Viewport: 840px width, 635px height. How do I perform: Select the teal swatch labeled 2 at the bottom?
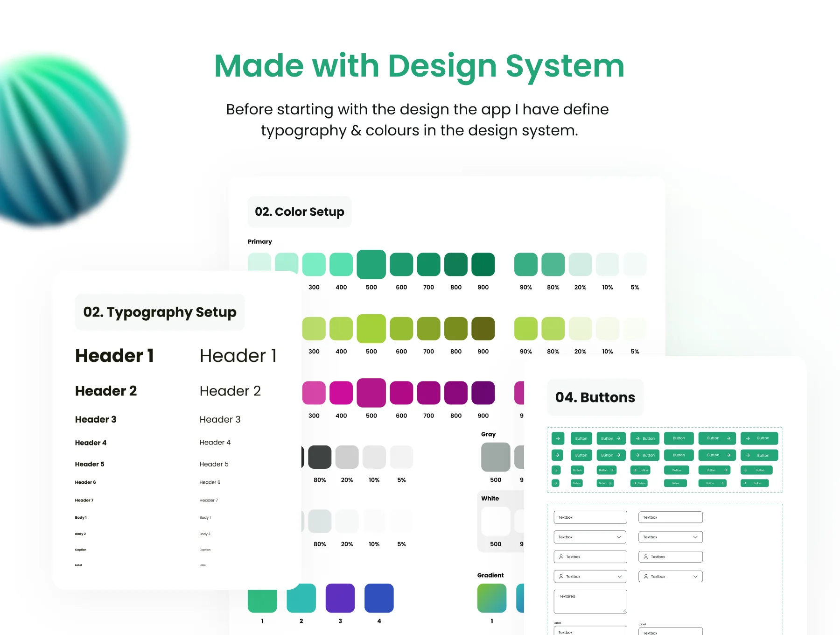coord(301,599)
